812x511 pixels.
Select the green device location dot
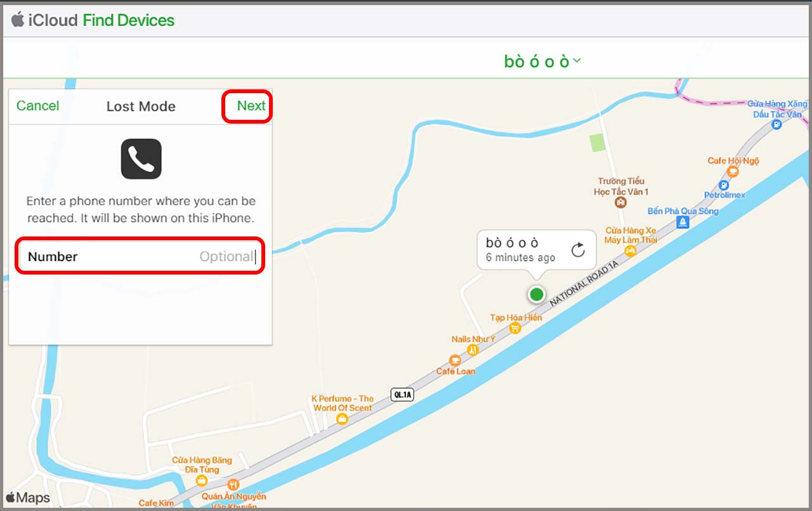[x=537, y=294]
